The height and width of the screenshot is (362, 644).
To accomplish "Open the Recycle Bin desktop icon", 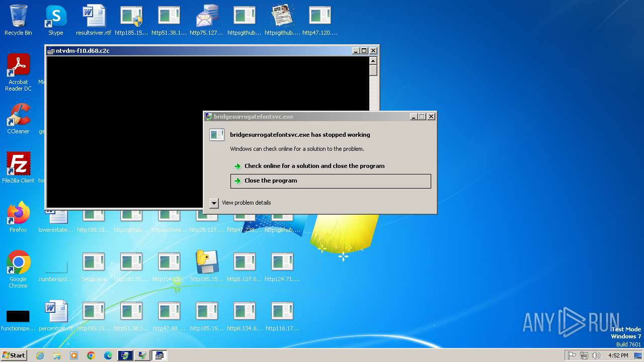I will click(x=18, y=20).
